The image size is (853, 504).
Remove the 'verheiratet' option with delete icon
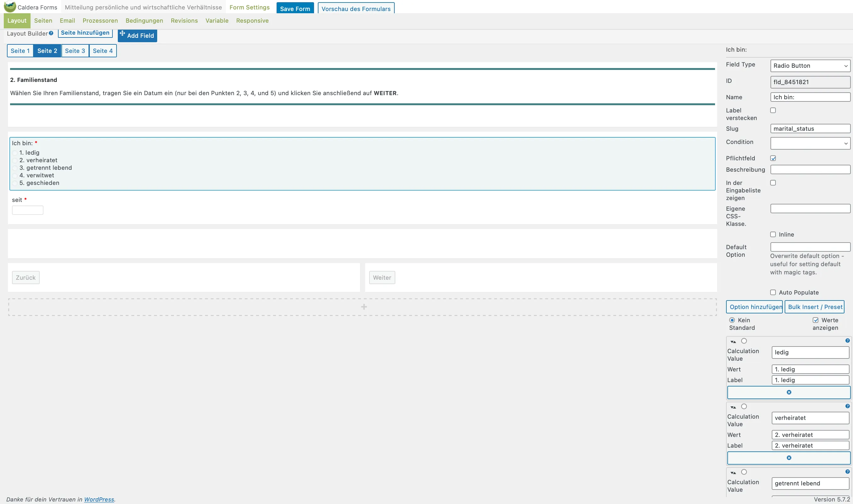(x=788, y=458)
